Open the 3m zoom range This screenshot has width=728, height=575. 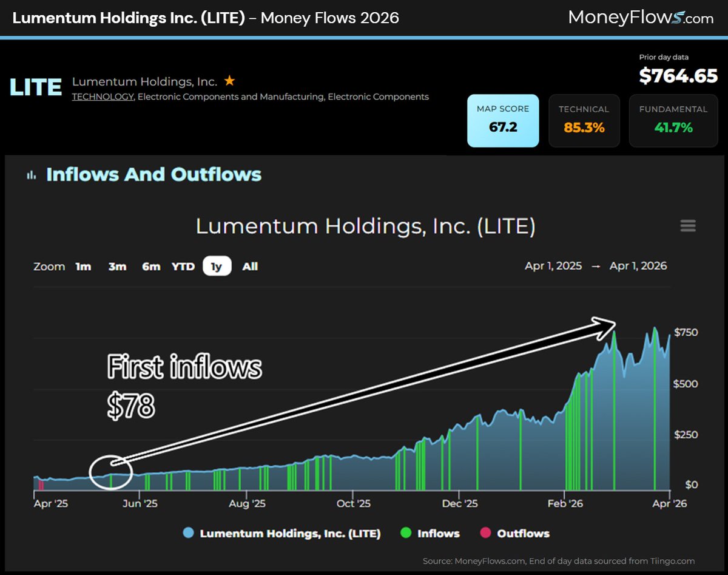117,266
